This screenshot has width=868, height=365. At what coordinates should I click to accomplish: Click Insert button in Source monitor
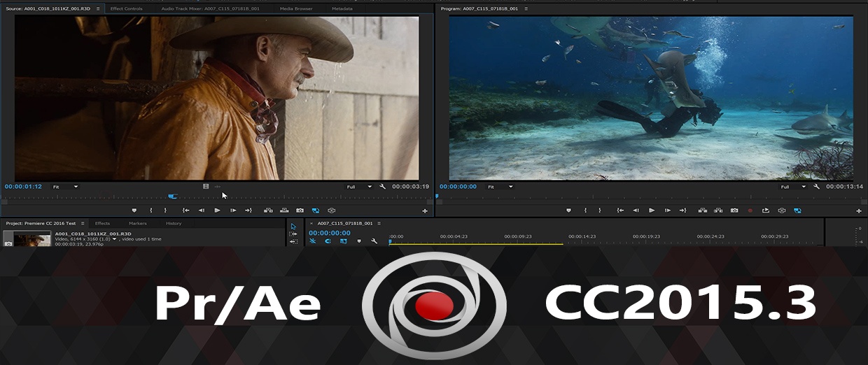click(x=268, y=210)
